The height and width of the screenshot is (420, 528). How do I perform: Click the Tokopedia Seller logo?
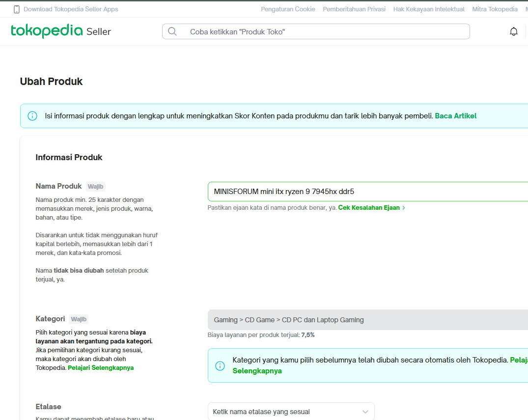61,31
